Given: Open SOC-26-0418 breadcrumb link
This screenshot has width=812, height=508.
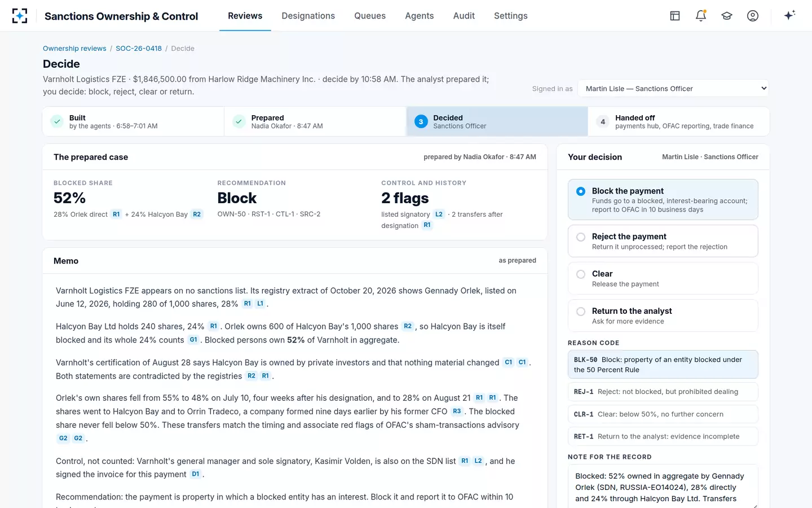Looking at the screenshot, I should (x=139, y=49).
